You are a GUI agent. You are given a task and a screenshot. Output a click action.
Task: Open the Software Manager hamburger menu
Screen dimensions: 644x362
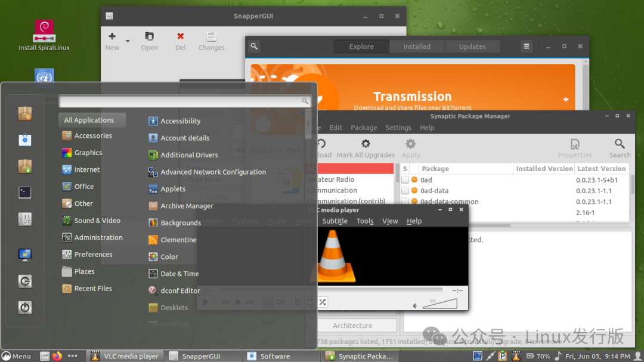coord(526,47)
